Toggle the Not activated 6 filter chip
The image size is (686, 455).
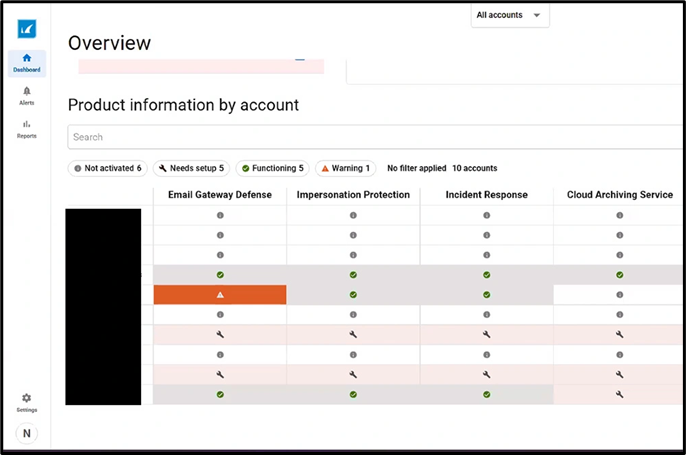107,168
